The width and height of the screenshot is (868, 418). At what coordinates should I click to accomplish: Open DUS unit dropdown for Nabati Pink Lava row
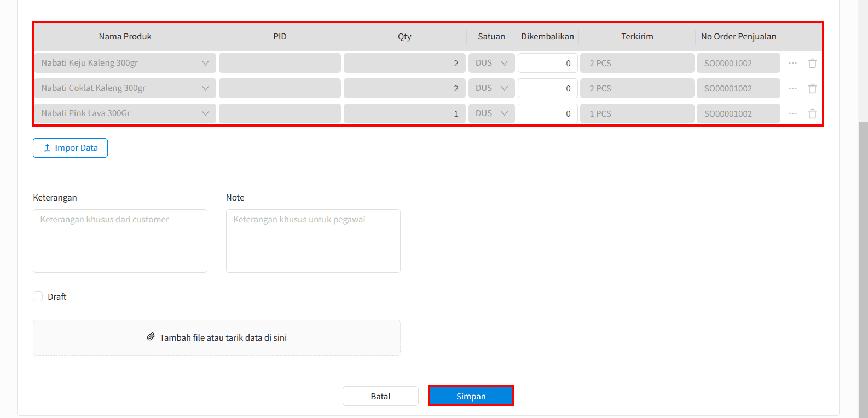coord(491,113)
